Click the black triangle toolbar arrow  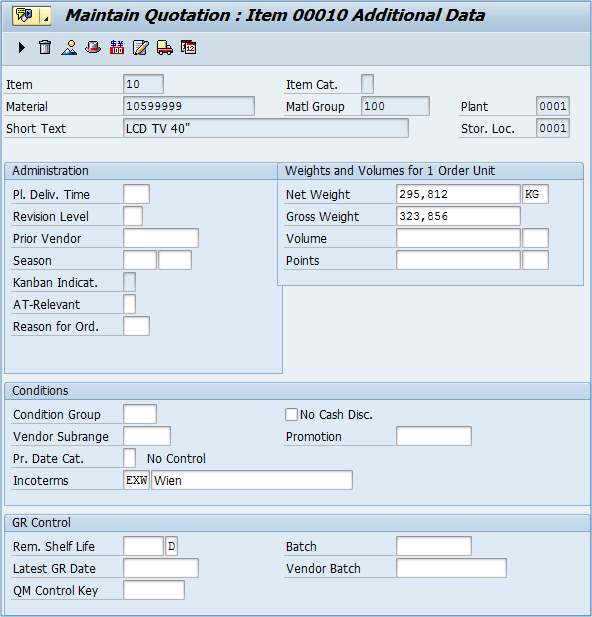click(22, 48)
